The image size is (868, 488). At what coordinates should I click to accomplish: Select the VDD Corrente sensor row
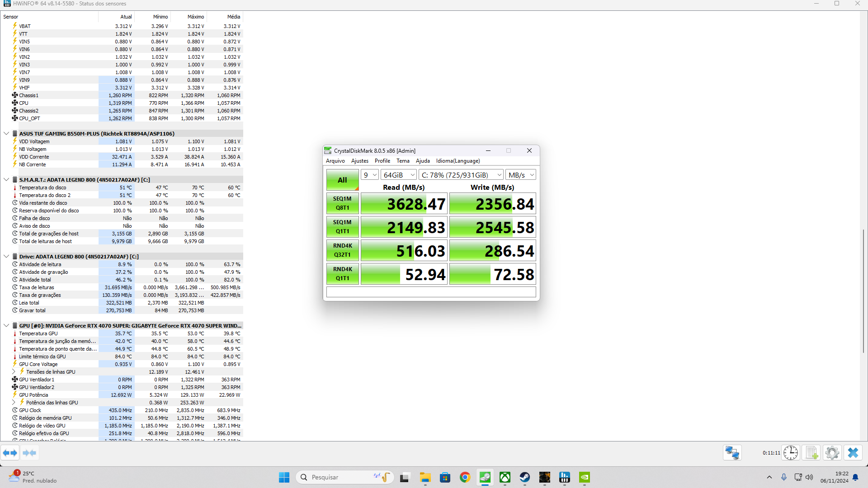[x=122, y=157]
